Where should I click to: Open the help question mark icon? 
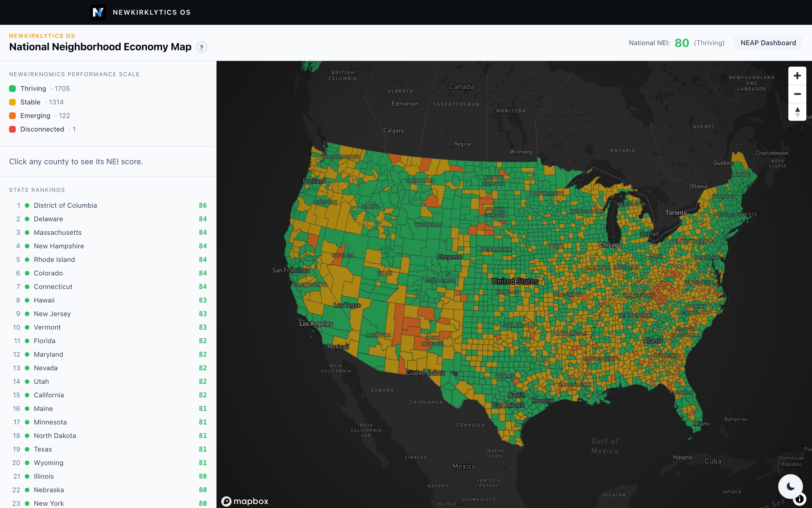pyautogui.click(x=202, y=47)
